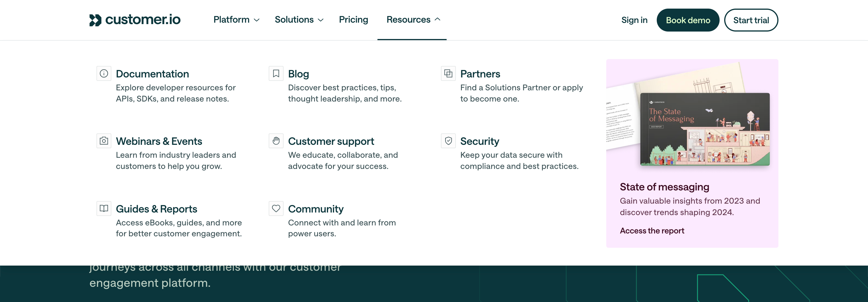Click the camera icon next to Webinars & Events
This screenshot has width=868, height=302.
103,141
